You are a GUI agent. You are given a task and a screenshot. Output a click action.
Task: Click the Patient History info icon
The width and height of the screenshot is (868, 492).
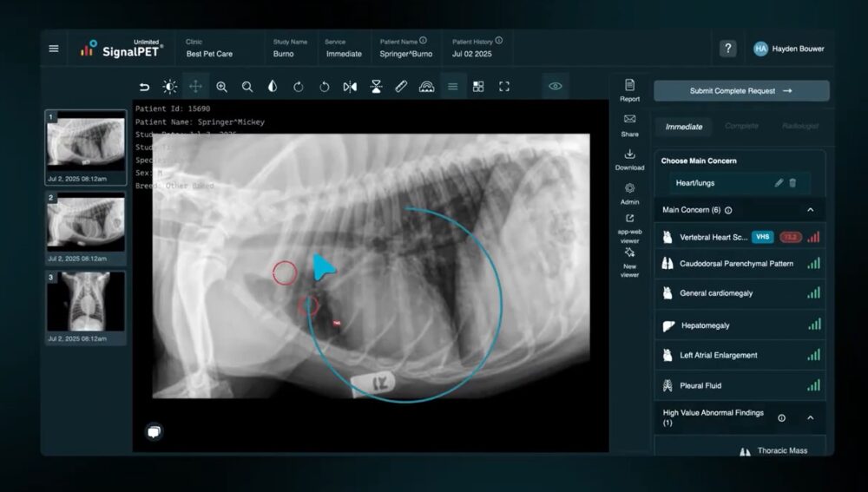[x=499, y=41]
